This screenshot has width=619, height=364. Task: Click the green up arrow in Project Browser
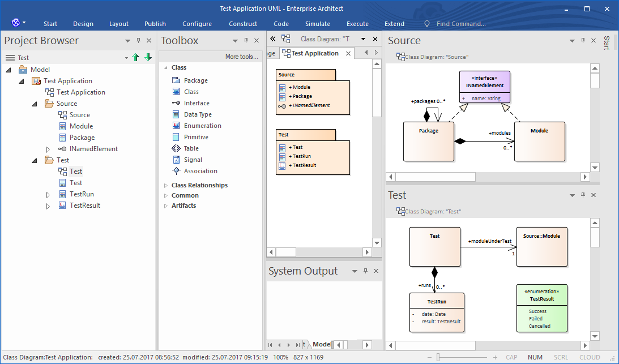click(x=135, y=58)
